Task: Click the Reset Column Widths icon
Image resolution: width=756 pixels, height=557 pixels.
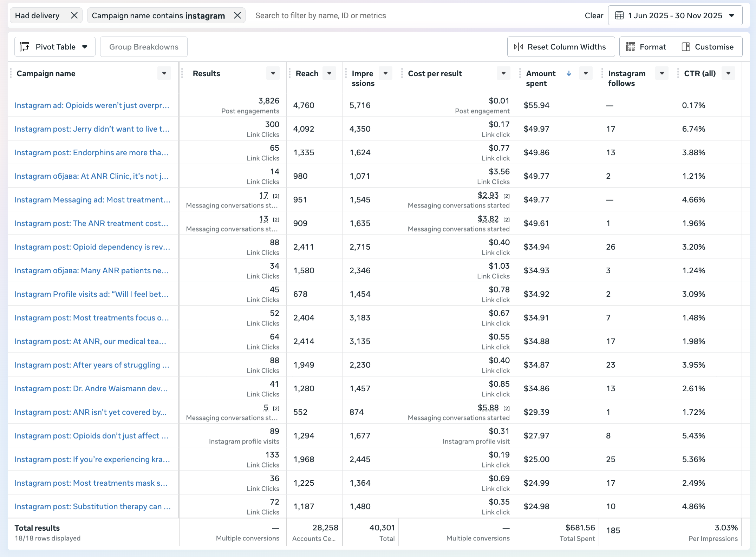Action: pos(519,47)
